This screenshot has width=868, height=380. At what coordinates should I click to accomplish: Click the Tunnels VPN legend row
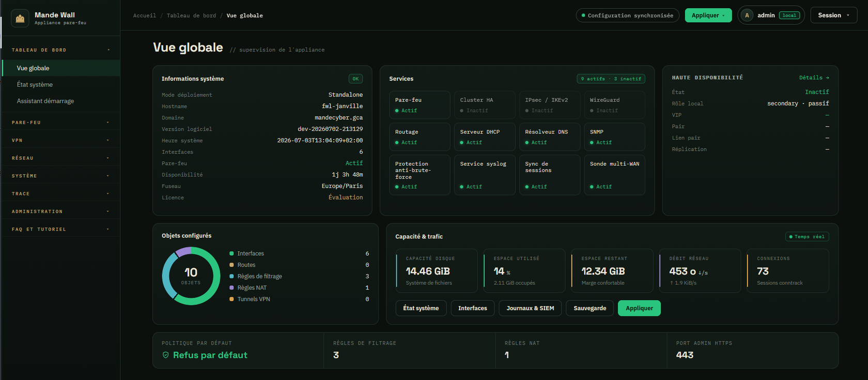pos(299,299)
